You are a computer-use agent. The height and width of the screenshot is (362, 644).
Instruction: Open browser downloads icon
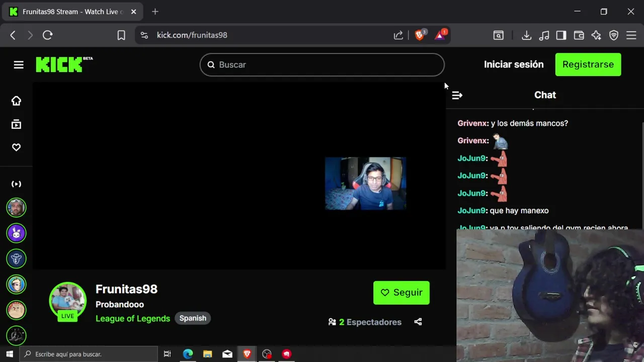tap(526, 35)
